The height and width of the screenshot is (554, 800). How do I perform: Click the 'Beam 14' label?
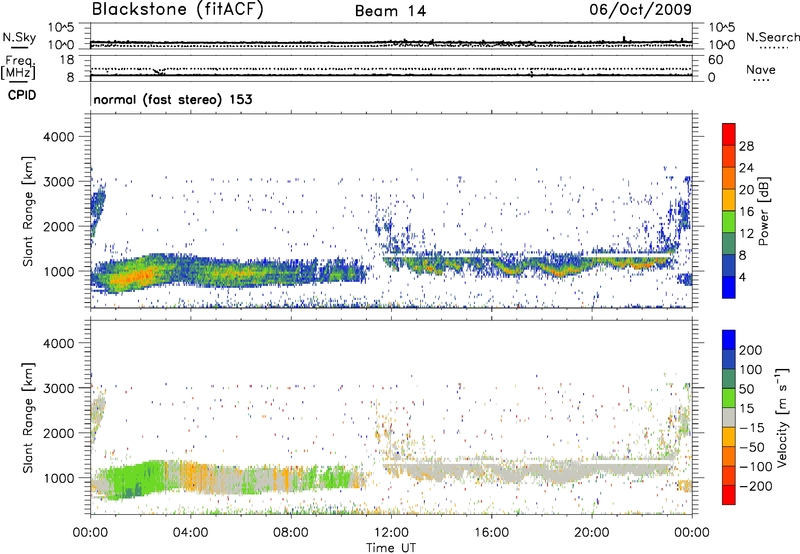(390, 11)
